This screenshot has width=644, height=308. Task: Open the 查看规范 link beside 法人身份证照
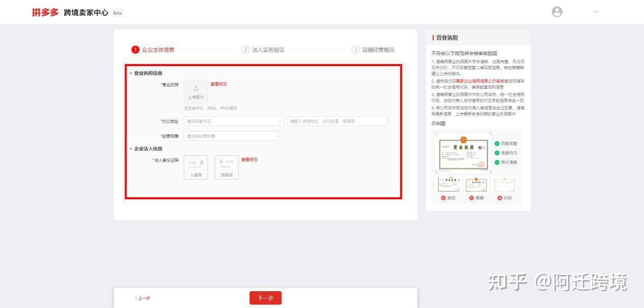pyautogui.click(x=249, y=160)
